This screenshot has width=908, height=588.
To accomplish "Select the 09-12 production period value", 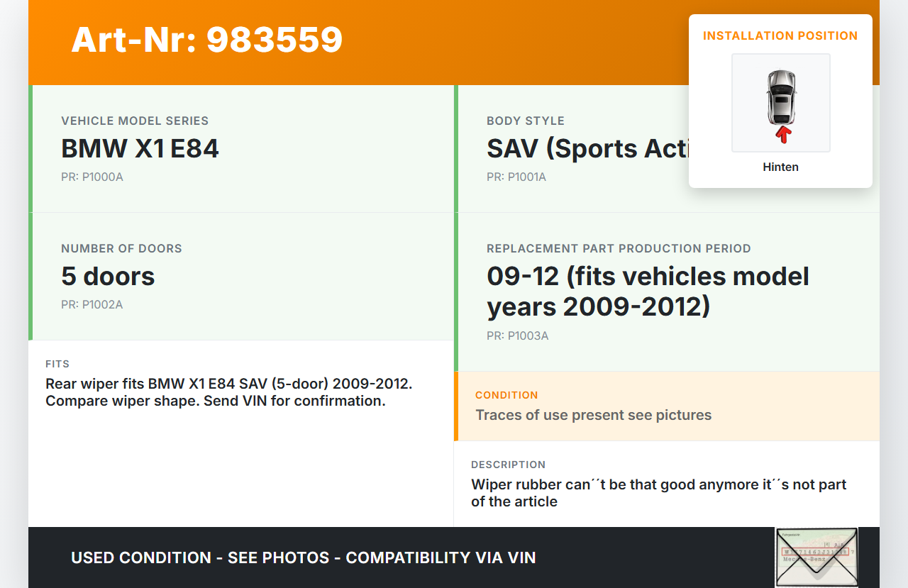I will 648,292.
